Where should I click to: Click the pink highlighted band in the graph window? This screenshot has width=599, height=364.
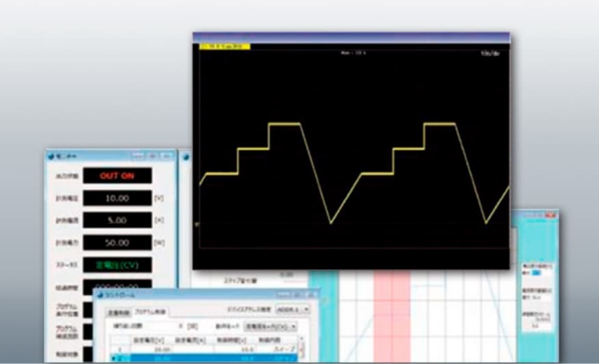point(392,316)
